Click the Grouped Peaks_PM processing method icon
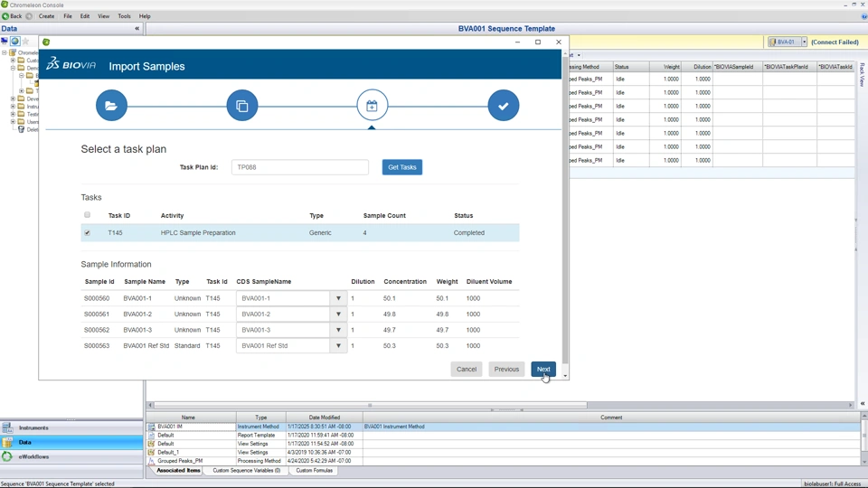Screen dimensions: 868x488 pyautogui.click(x=151, y=461)
